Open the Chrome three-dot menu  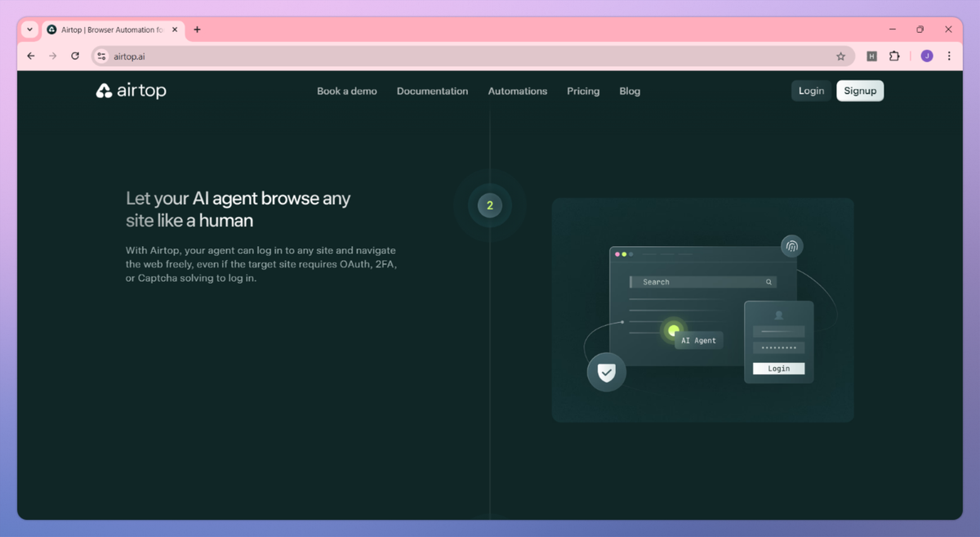[949, 56]
